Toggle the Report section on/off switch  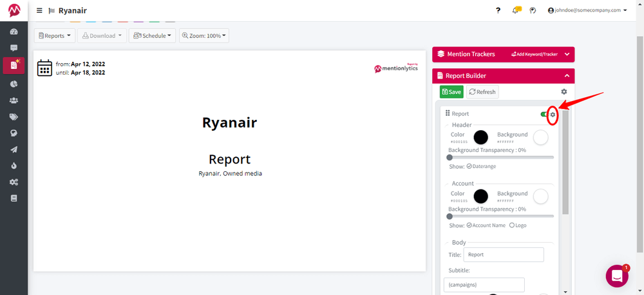tap(545, 114)
